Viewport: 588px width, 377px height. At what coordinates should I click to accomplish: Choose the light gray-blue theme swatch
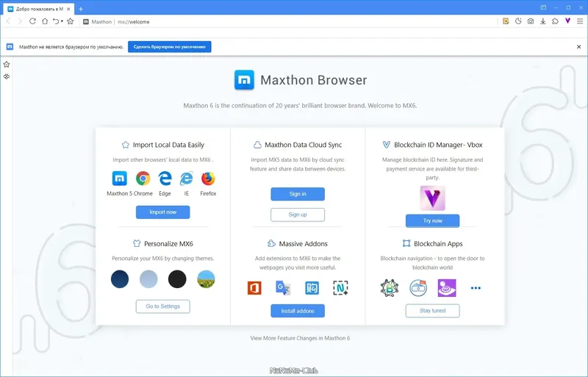(x=148, y=279)
